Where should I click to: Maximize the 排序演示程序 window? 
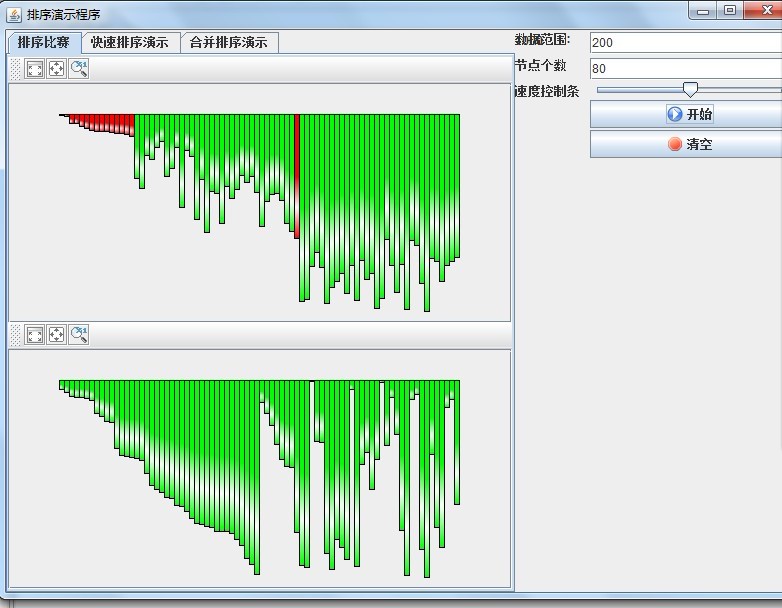click(x=730, y=10)
